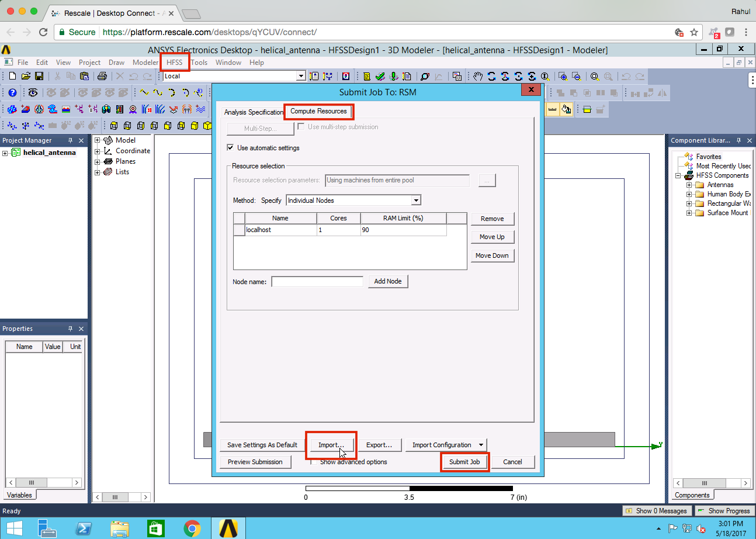The image size is (756, 539).
Task: Open the Tools menu
Action: (199, 63)
